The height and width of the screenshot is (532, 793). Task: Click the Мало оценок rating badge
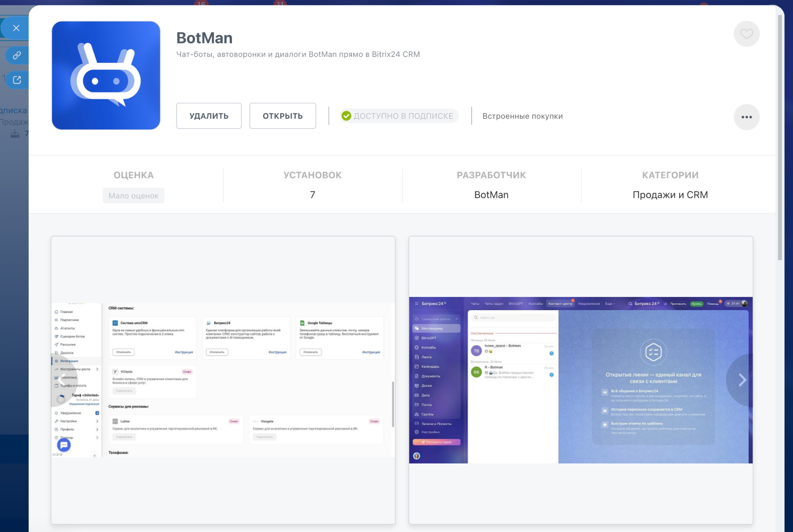[134, 196]
